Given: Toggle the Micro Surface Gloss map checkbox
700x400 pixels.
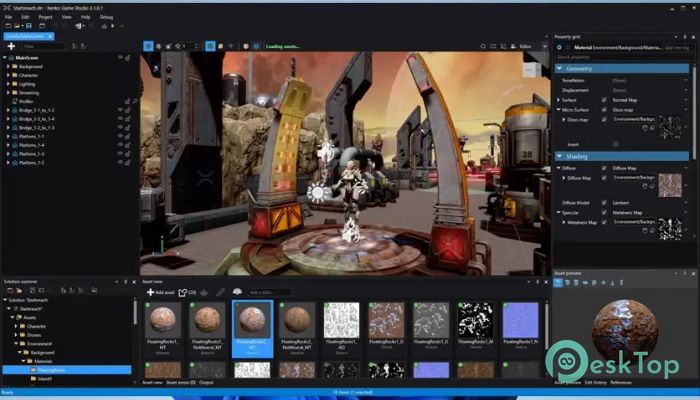Looking at the screenshot, I should (x=604, y=110).
